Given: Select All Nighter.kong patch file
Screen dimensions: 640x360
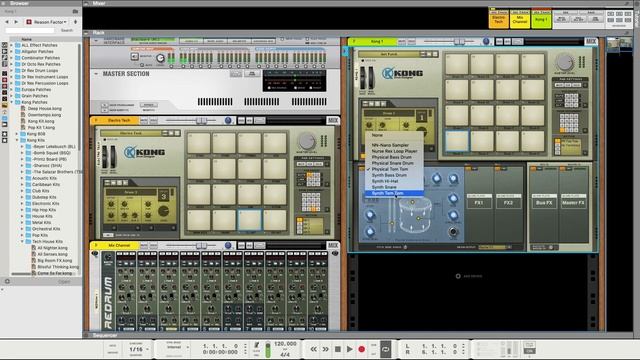Looking at the screenshot, I should 52,248.
